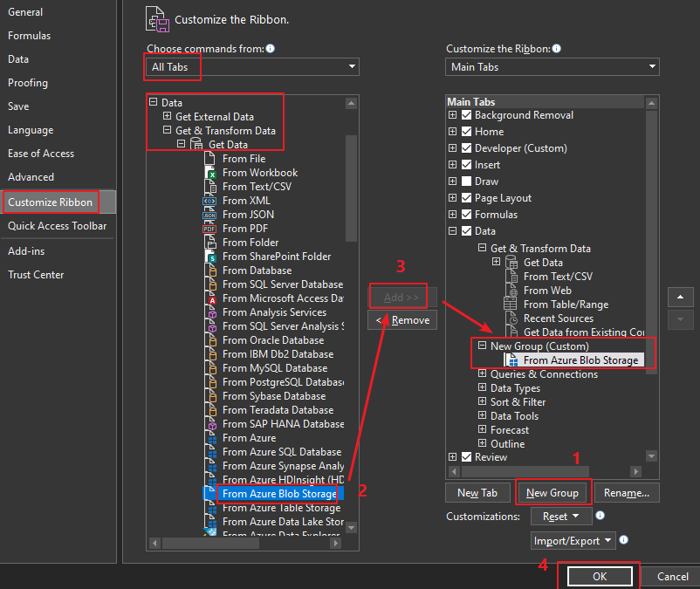Select From Azure Table Storage row
This screenshot has width=700, height=589.
pos(273,508)
